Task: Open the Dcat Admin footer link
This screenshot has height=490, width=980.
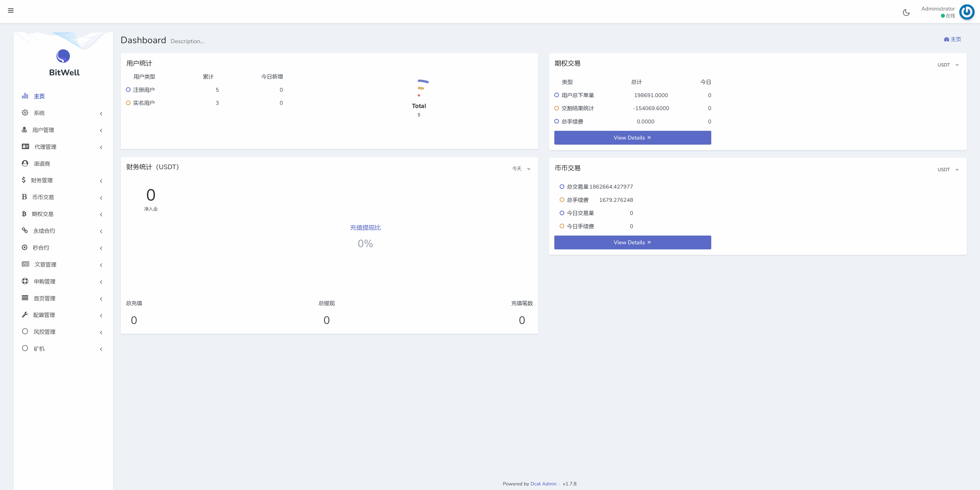Action: pos(543,484)
